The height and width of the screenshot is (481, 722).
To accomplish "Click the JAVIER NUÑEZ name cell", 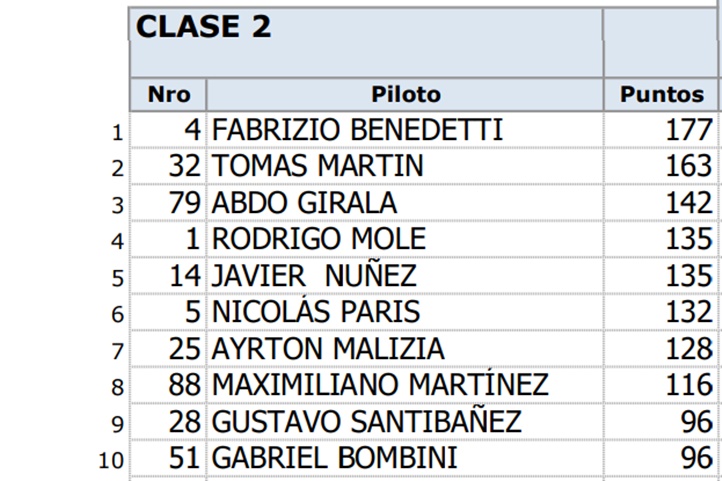I will [x=314, y=276].
